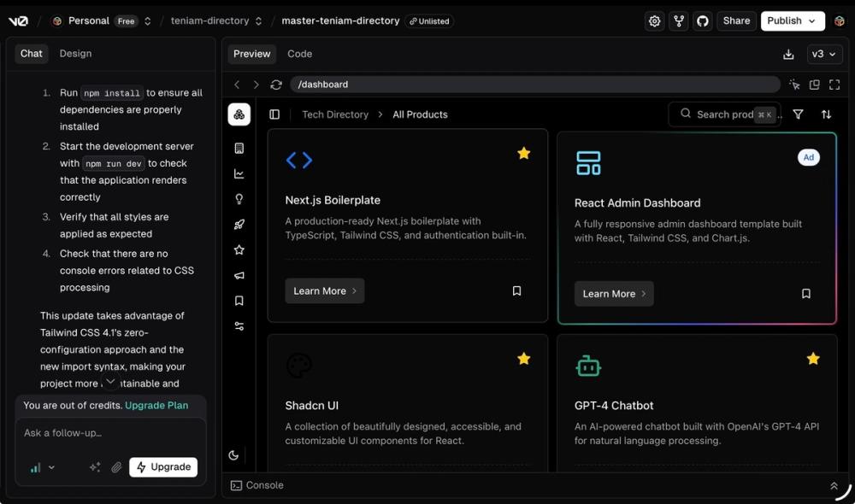Click the Upgrade Plan link

(156, 406)
